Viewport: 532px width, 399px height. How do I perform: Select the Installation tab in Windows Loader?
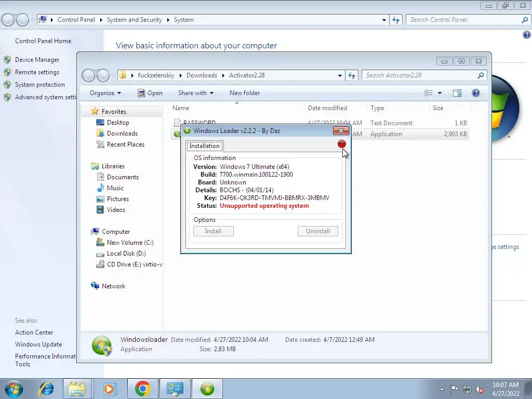click(x=204, y=146)
